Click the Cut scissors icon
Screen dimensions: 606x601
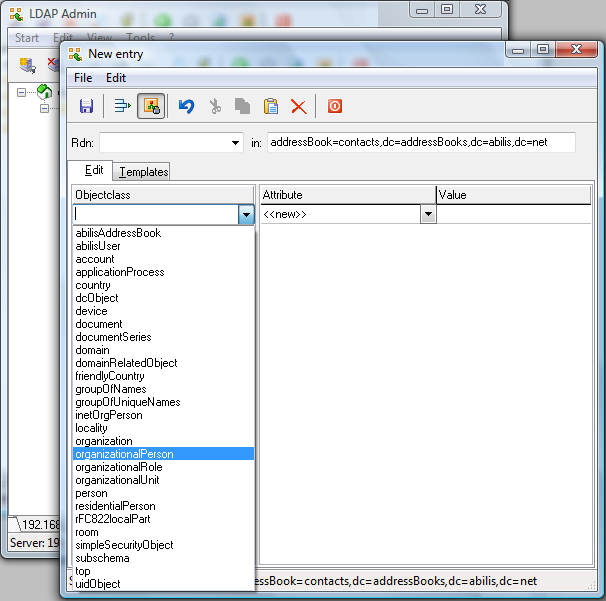point(214,106)
